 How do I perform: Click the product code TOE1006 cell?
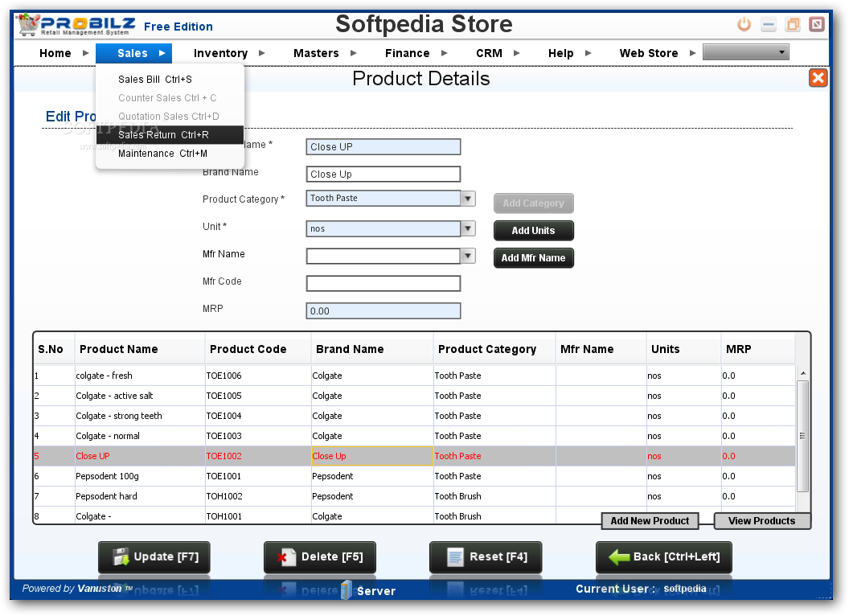[258, 376]
